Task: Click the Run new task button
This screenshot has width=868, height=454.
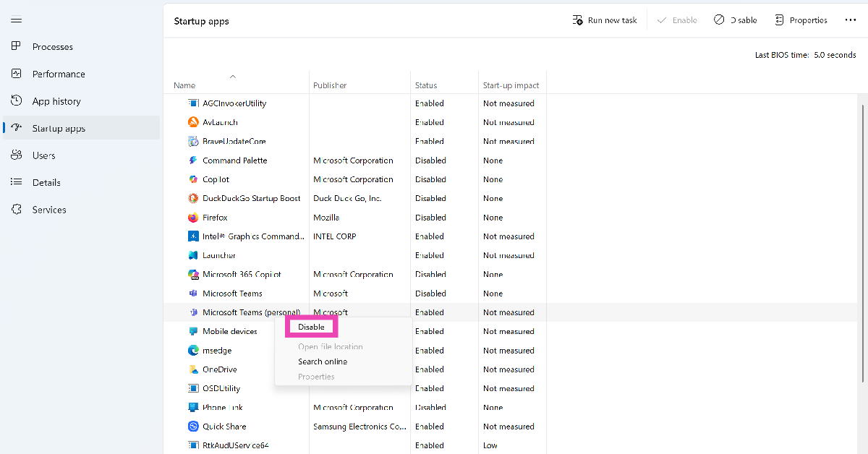Action: pyautogui.click(x=605, y=20)
